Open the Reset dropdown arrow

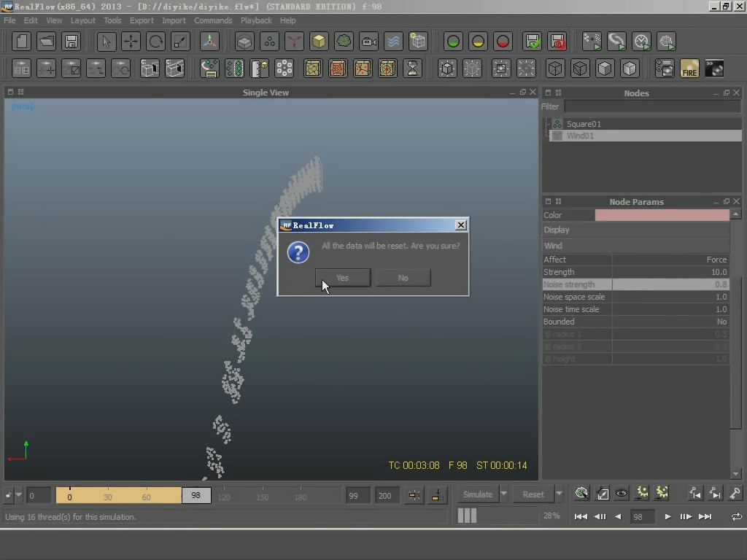point(560,494)
